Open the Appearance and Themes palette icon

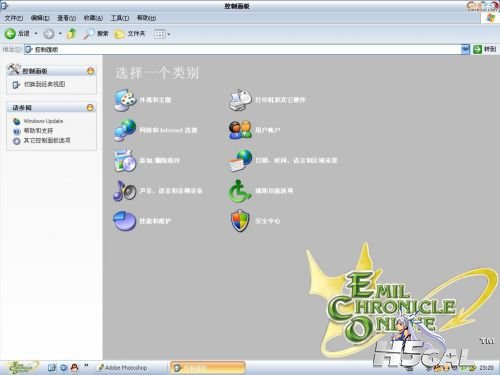coord(125,100)
